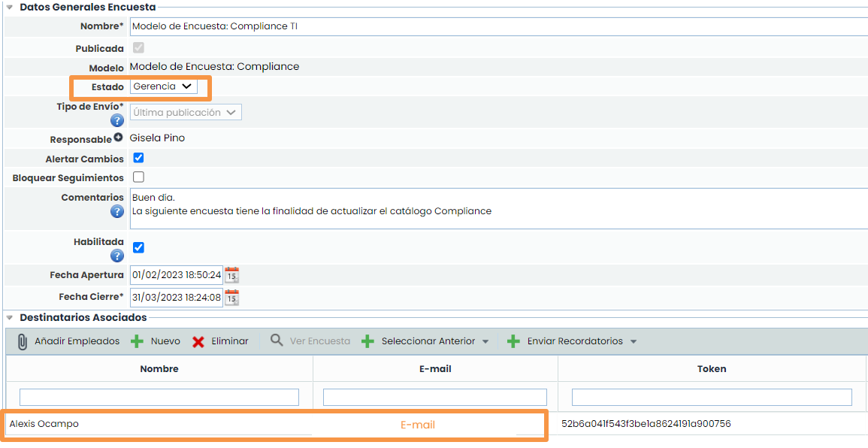Sort the table by Token column header
Screen dimensions: 868x448
[x=712, y=369]
